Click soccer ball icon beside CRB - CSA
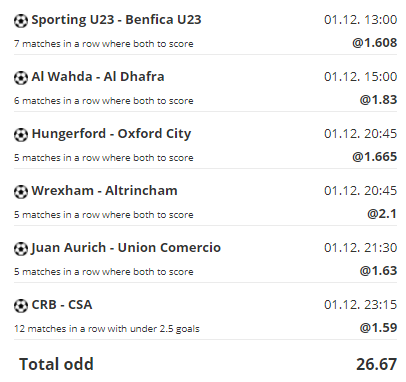 [21, 306]
